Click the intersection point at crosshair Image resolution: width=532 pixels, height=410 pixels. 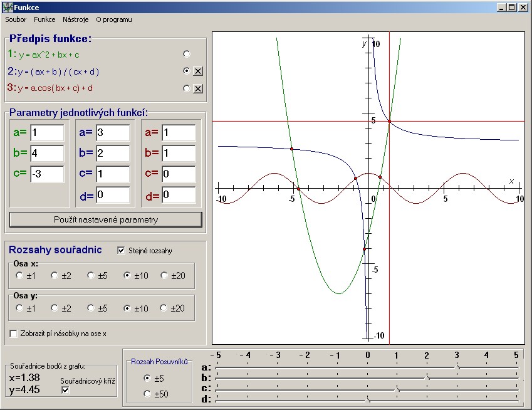coord(389,121)
